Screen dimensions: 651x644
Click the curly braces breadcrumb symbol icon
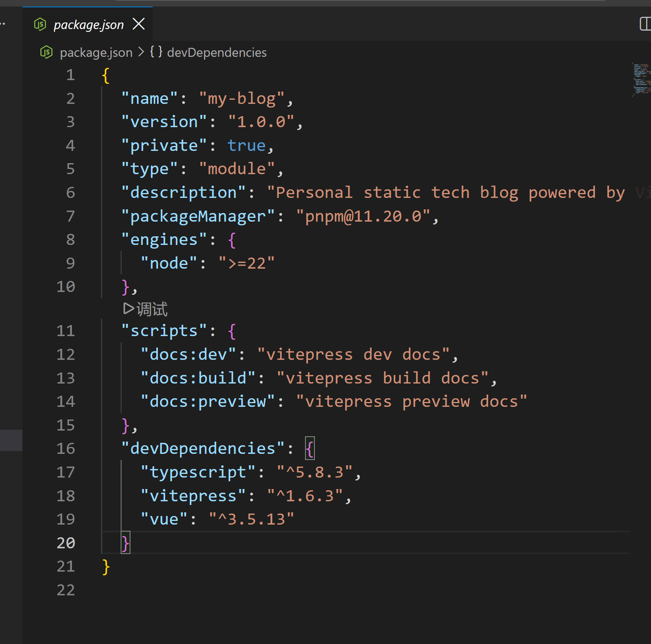coord(156,52)
